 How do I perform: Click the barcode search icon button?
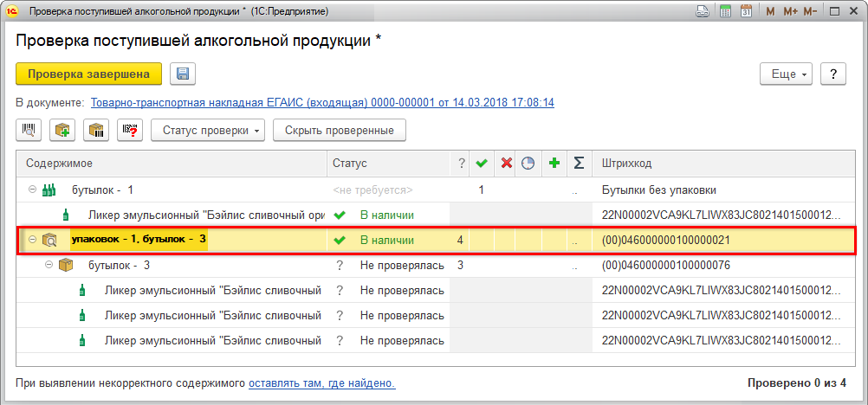coord(29,131)
